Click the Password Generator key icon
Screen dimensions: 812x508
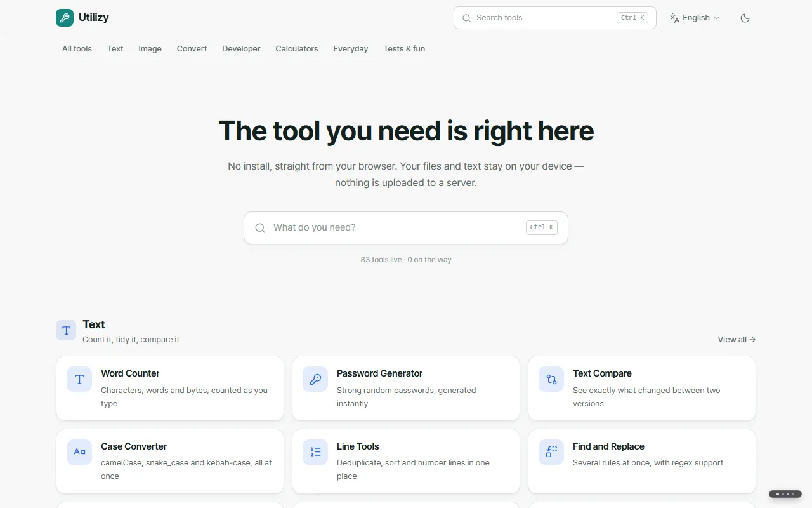pyautogui.click(x=315, y=379)
